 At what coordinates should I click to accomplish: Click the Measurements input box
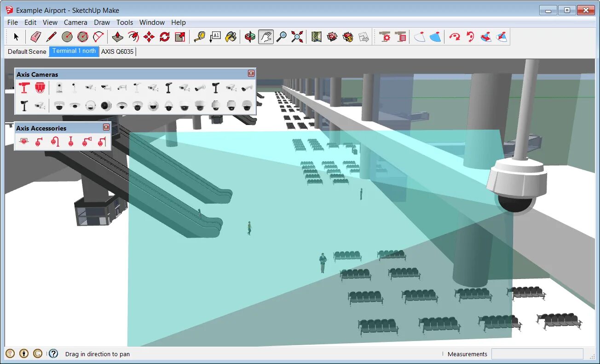(x=537, y=354)
